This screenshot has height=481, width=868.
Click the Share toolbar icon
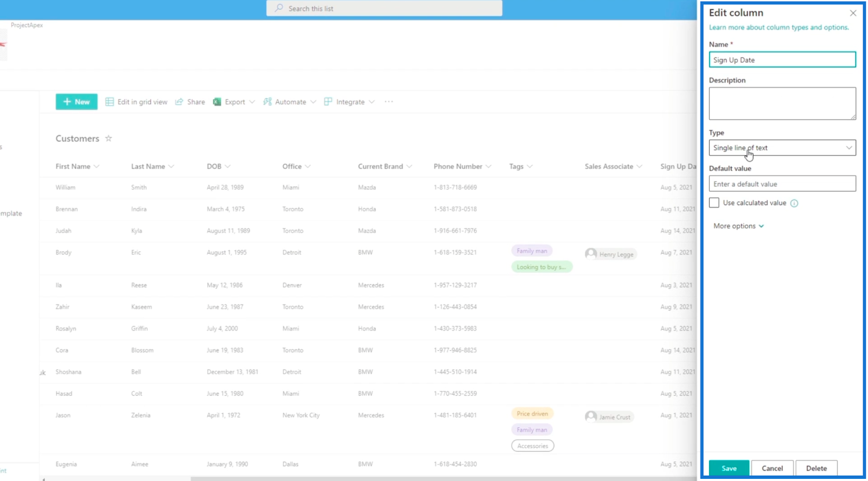(179, 102)
